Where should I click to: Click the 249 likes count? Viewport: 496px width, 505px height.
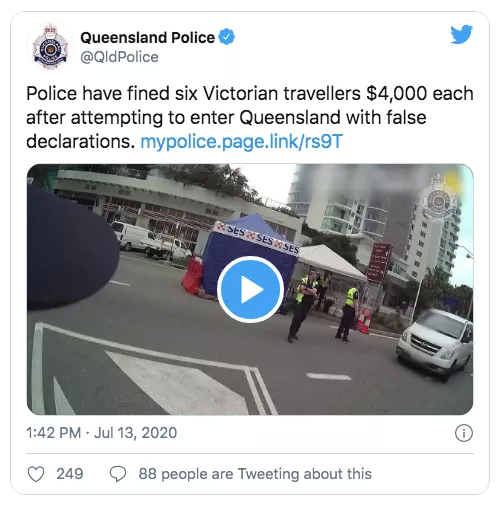click(x=70, y=474)
